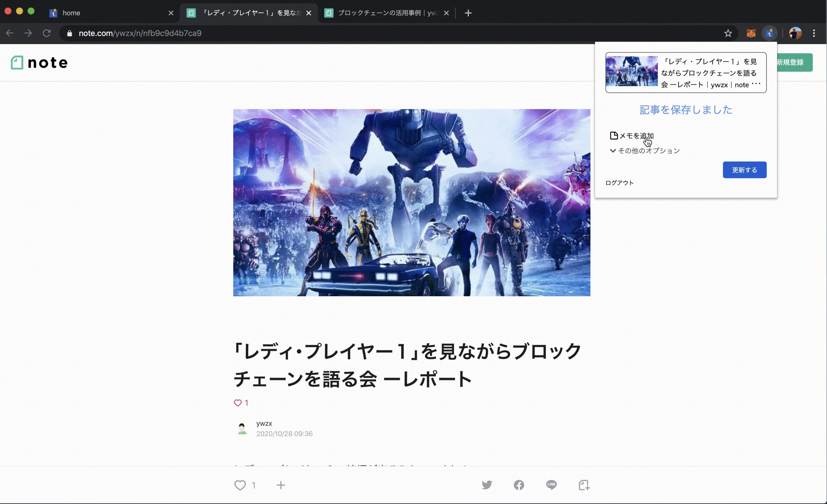The image size is (827, 504).
Task: Share the article via LINE
Action: click(x=551, y=485)
